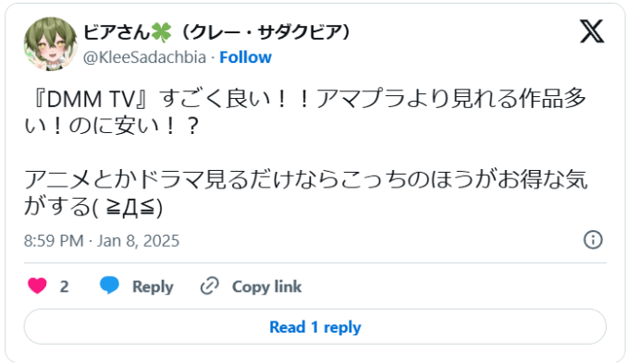Follow the tweet author via Follow link
This screenshot has width=627, height=364.
click(x=245, y=57)
